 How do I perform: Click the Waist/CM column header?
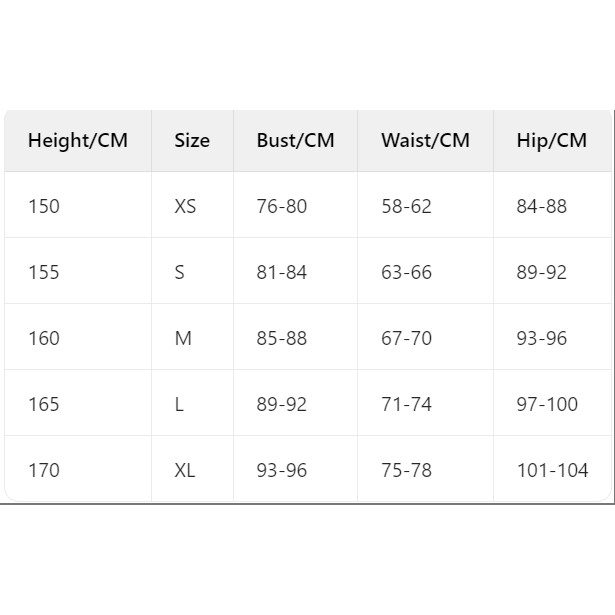425,140
